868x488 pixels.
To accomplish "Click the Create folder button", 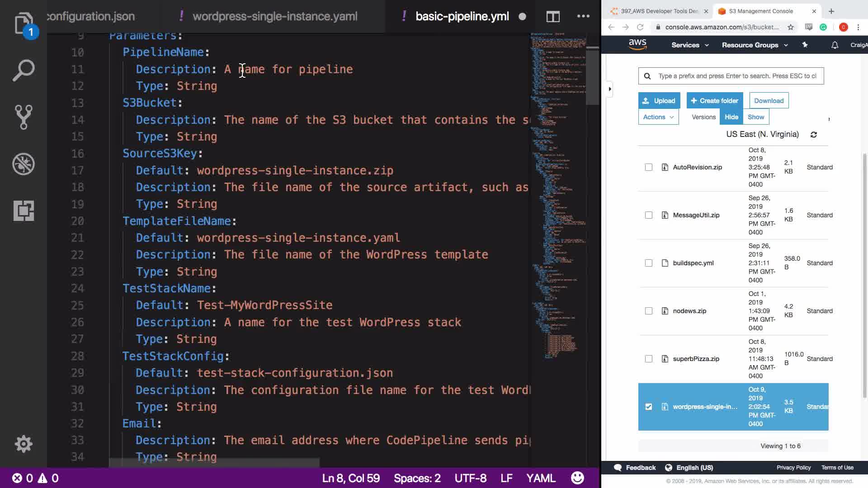I will click(x=714, y=101).
